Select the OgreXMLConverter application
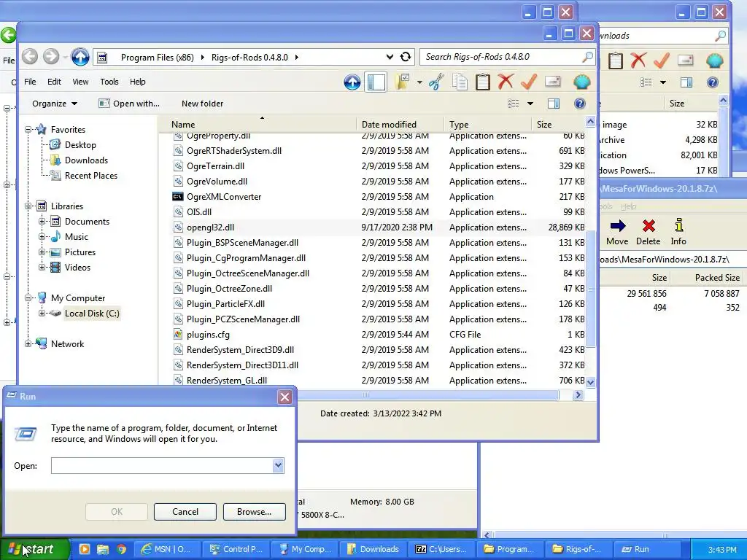The height and width of the screenshot is (560, 747). pos(224,197)
